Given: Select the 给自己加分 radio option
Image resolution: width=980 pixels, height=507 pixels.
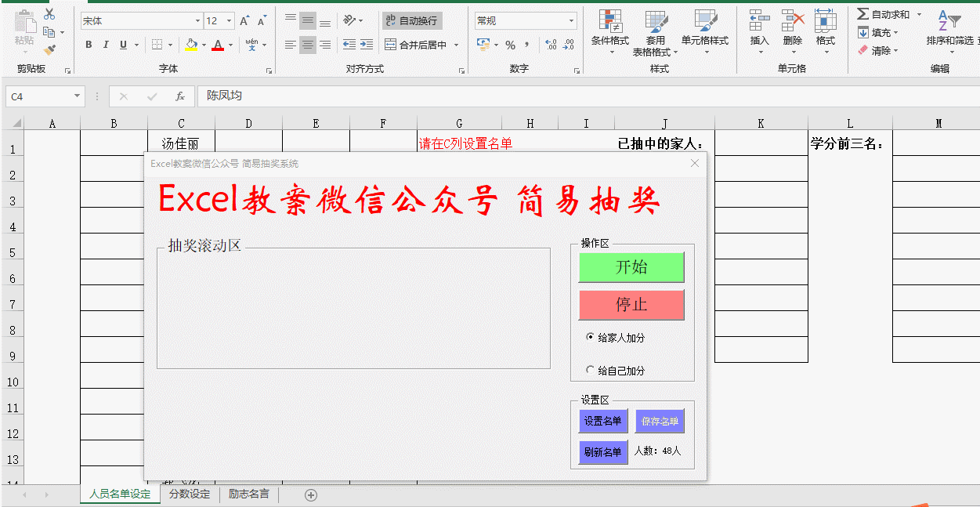Looking at the screenshot, I should point(616,370).
